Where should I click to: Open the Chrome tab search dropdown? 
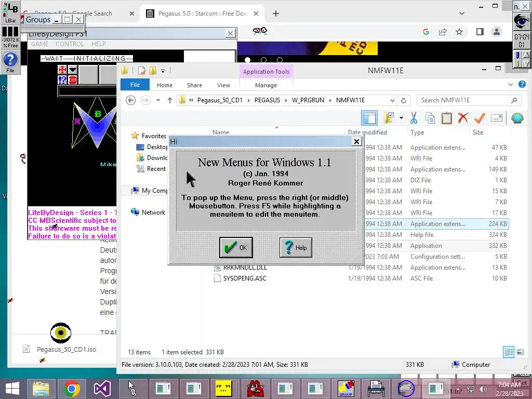click(x=462, y=14)
